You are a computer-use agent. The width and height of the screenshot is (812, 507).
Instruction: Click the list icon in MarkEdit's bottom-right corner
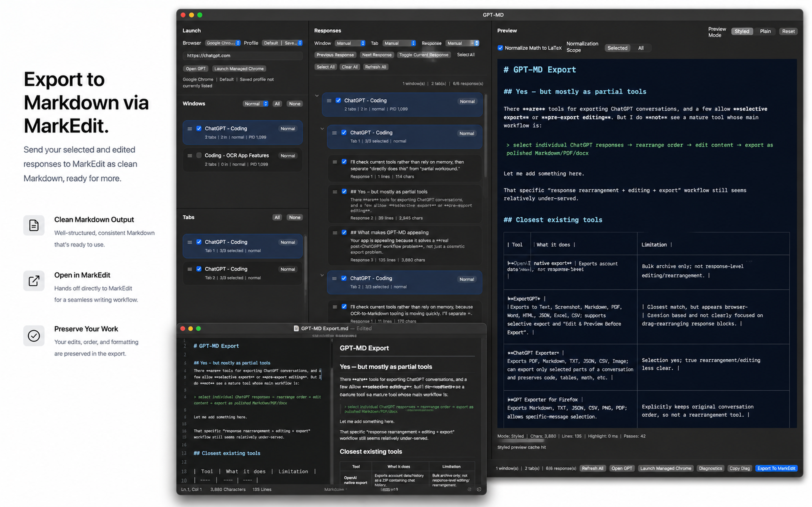pyautogui.click(x=479, y=489)
